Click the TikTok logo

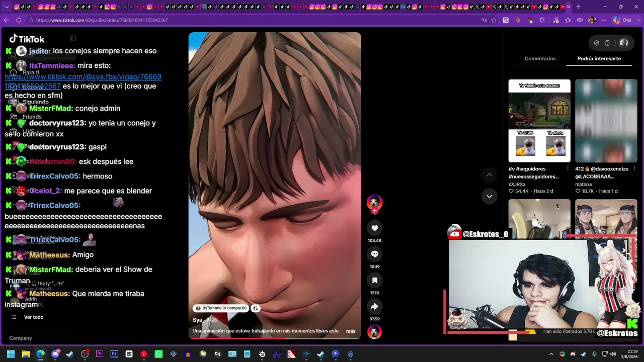tap(27, 39)
